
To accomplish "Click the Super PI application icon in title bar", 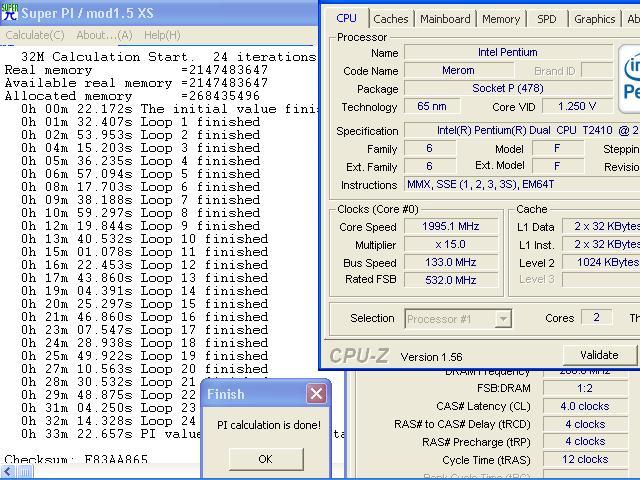I will pyautogui.click(x=9, y=12).
